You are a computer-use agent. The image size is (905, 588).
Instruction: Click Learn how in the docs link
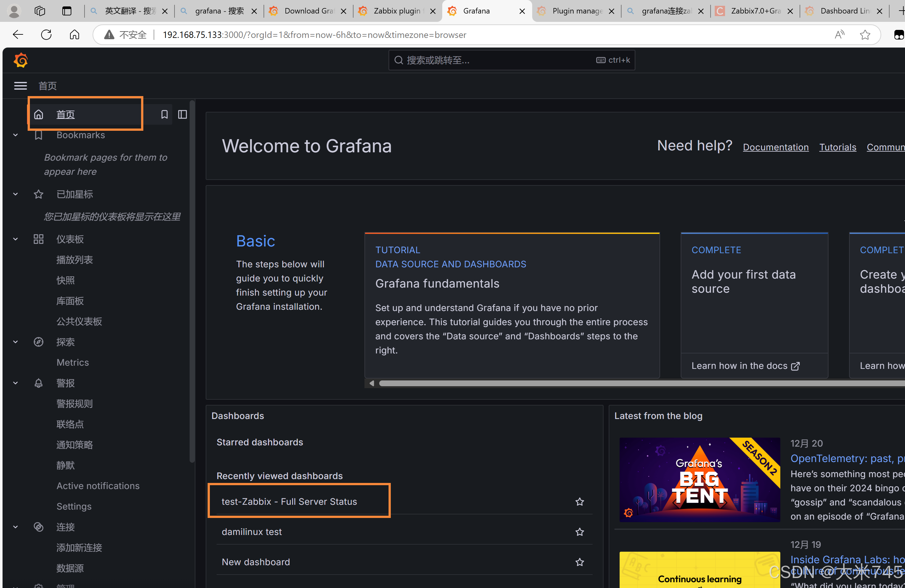(745, 366)
